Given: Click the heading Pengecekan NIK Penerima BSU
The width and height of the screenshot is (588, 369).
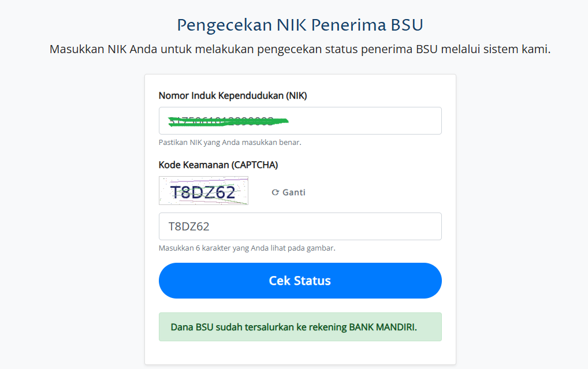Looking at the screenshot, I should pyautogui.click(x=300, y=25).
